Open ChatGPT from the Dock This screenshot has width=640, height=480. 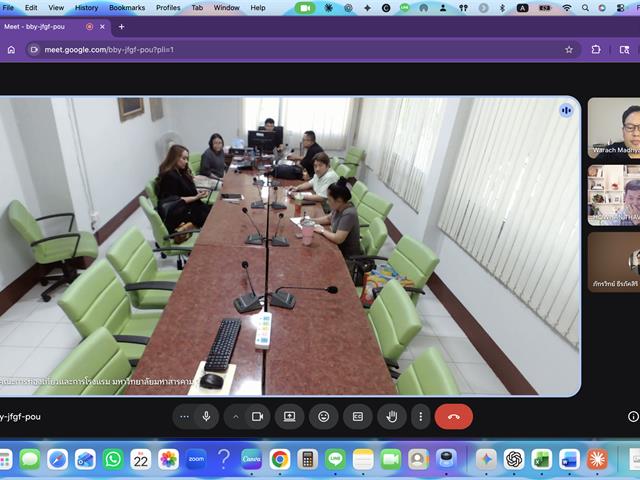click(x=514, y=460)
